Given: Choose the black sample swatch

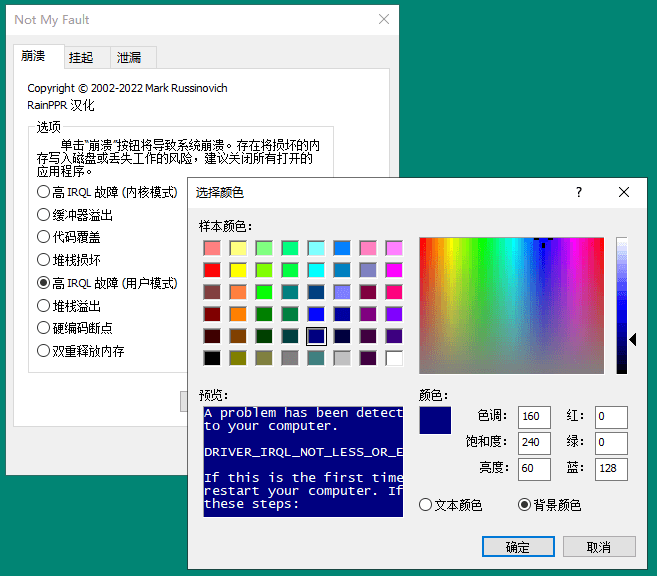Looking at the screenshot, I should pos(211,357).
